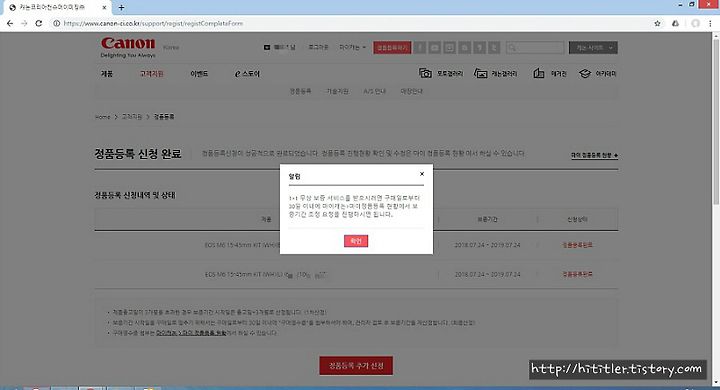Select the A/S 안내 submenu item
This screenshot has width=720, height=390.
(374, 91)
